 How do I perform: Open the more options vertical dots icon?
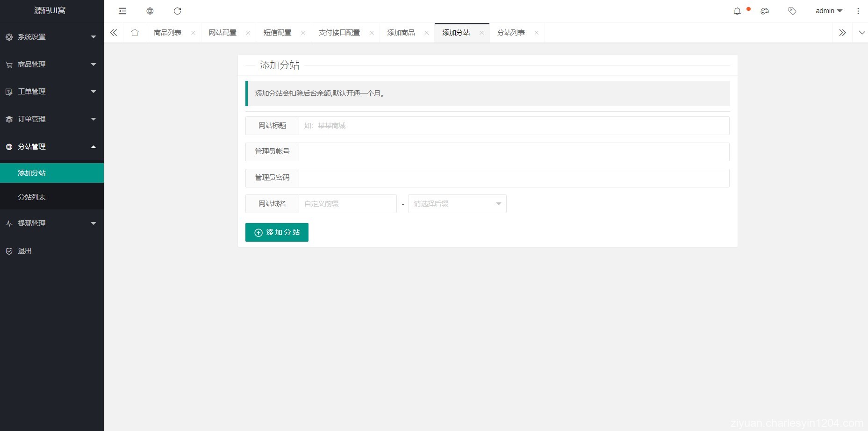click(858, 11)
